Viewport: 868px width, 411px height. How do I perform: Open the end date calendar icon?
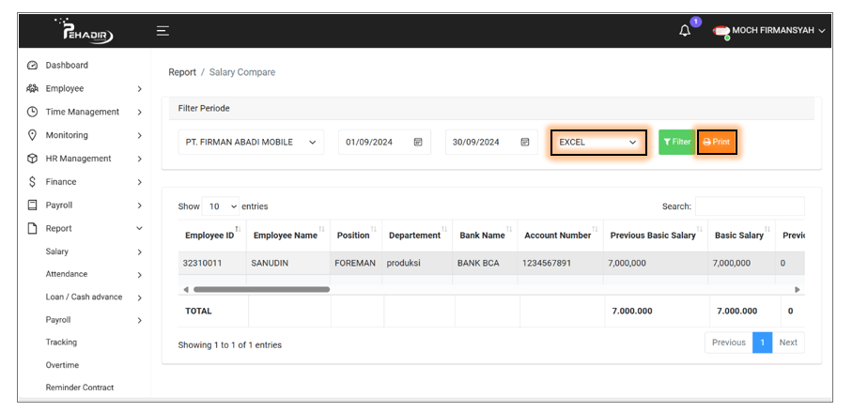[x=525, y=143]
